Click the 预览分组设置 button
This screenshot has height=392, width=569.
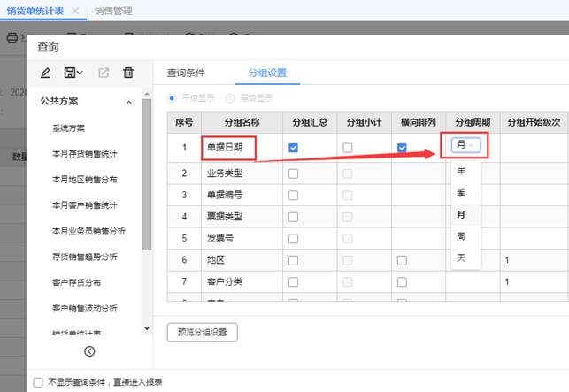pos(202,333)
